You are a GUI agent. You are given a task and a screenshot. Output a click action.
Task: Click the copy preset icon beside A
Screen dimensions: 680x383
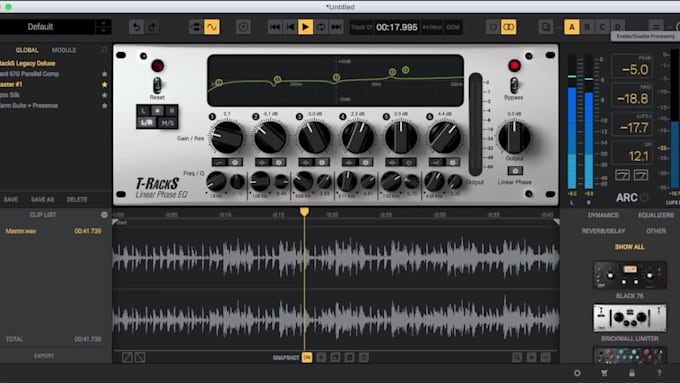(546, 27)
